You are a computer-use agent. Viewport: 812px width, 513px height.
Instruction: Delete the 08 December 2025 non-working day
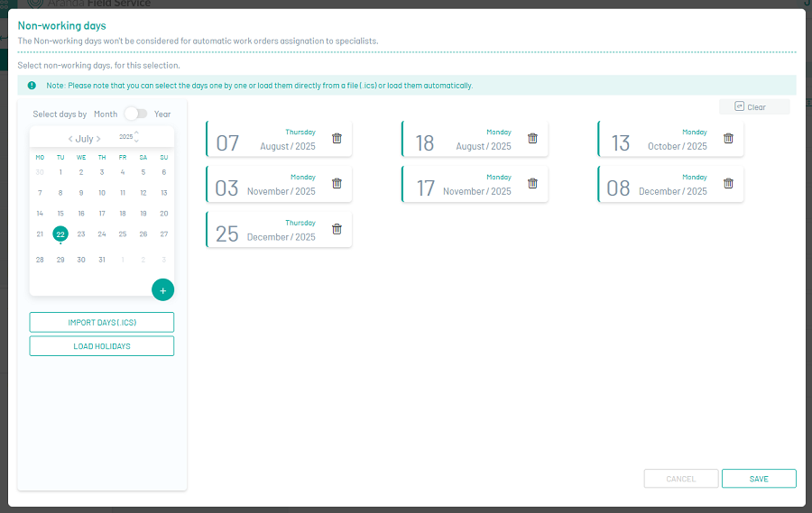pos(728,183)
